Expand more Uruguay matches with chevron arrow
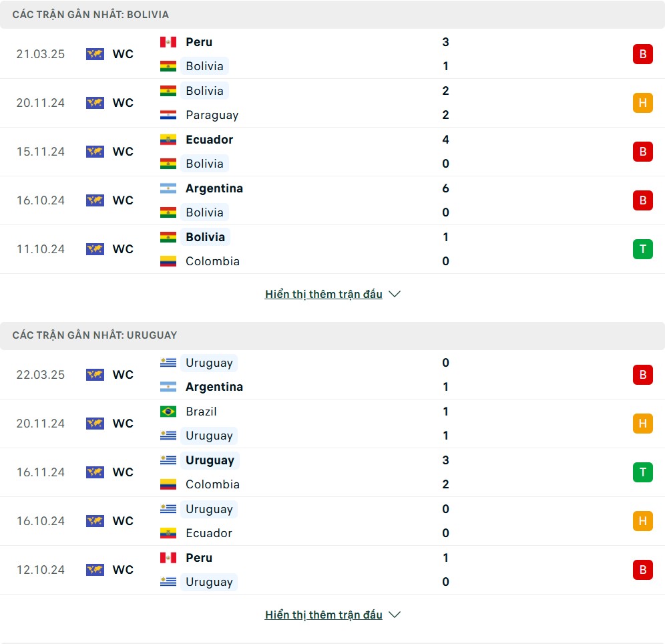 pos(395,615)
